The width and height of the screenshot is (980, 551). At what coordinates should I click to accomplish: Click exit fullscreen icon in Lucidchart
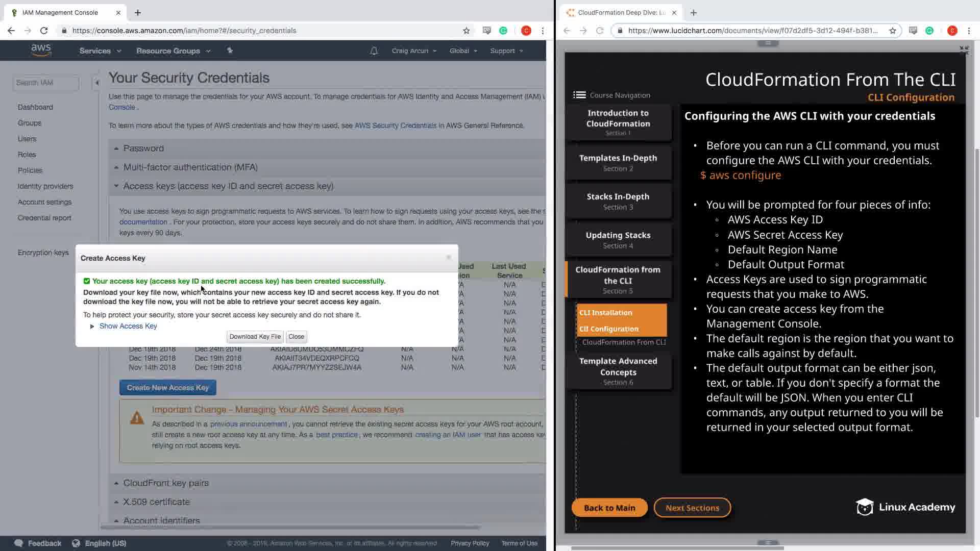[x=964, y=50]
